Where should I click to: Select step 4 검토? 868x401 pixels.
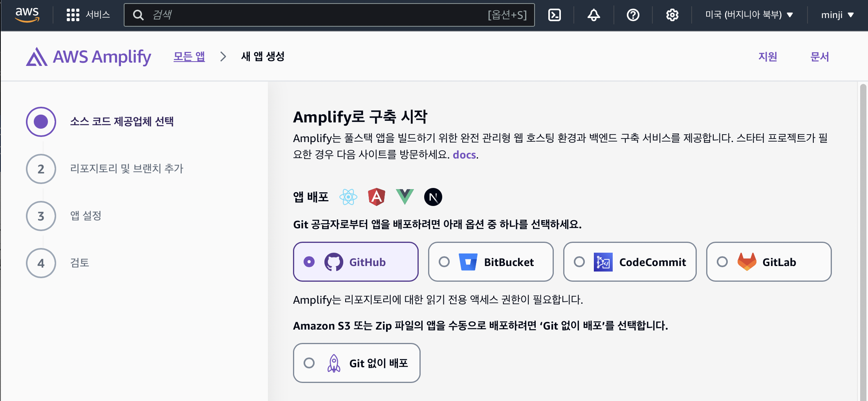(x=79, y=263)
